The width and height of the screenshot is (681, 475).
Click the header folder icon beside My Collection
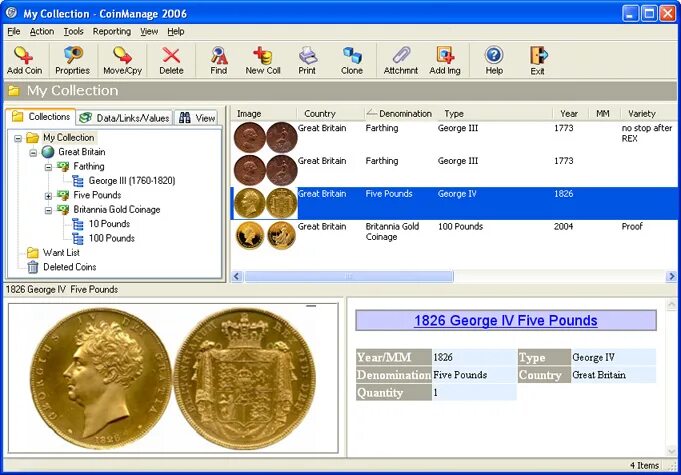pyautogui.click(x=14, y=90)
